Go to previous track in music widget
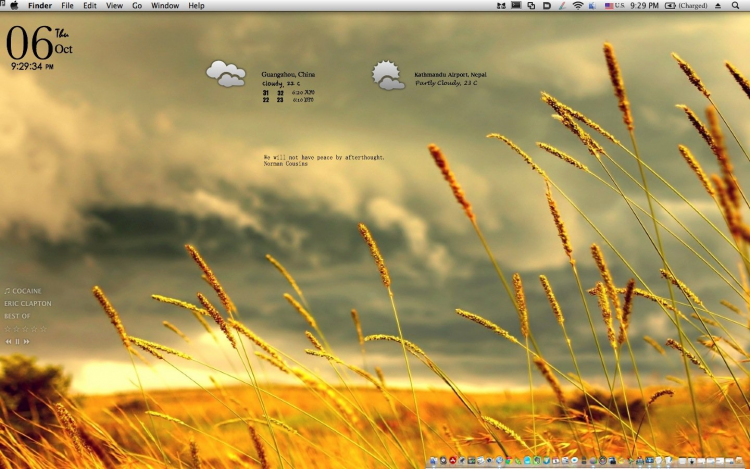 click(x=9, y=341)
